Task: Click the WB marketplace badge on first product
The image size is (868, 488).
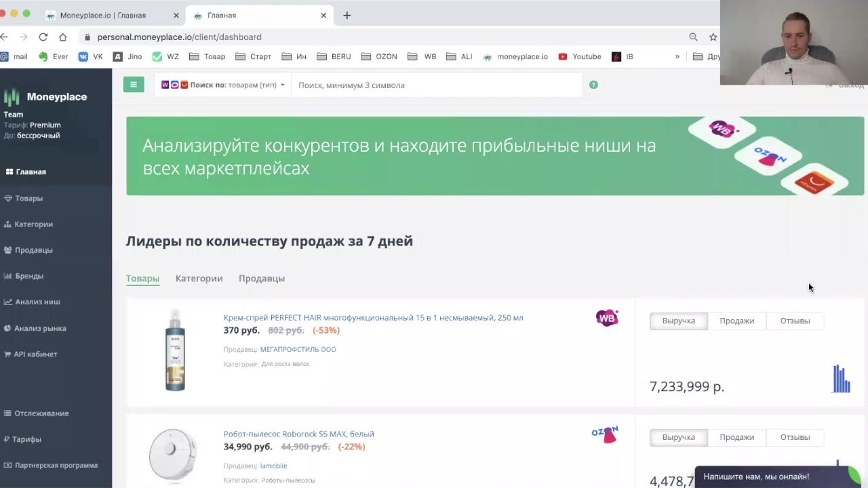Action: pyautogui.click(x=607, y=318)
